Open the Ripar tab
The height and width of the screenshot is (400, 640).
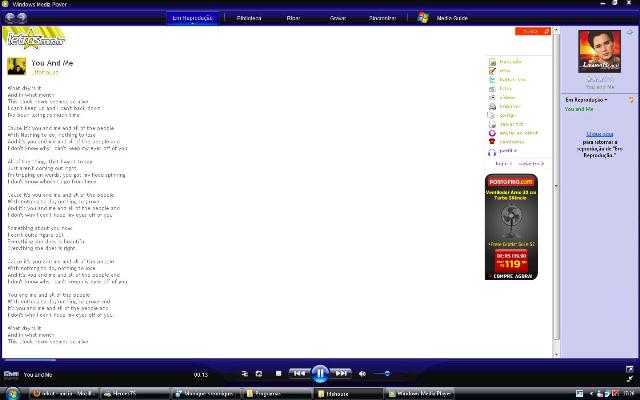293,18
